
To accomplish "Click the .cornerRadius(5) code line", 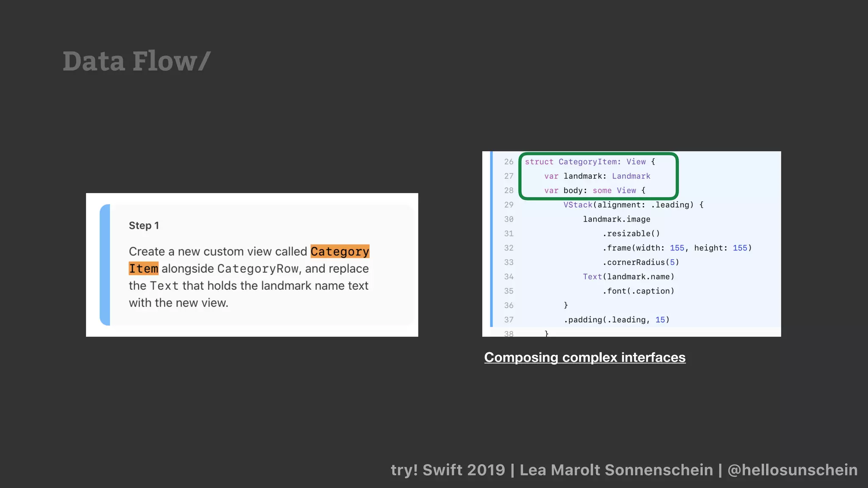I will tap(641, 263).
